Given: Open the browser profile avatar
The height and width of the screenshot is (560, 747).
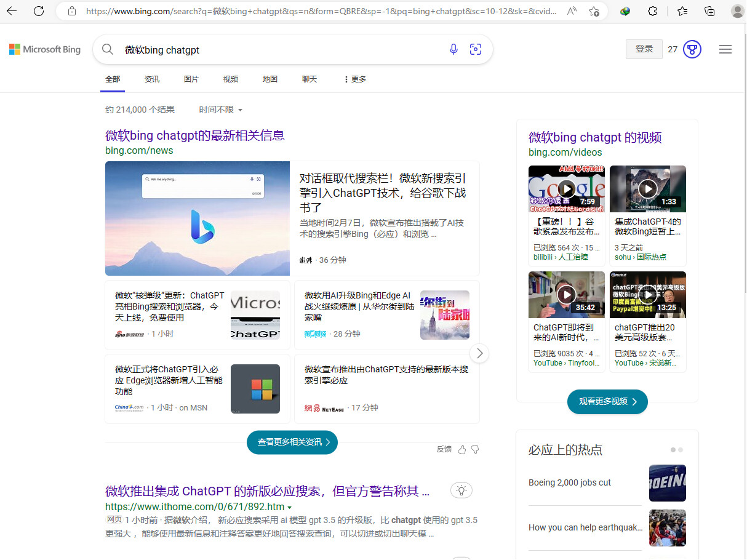Looking at the screenshot, I should (737, 11).
